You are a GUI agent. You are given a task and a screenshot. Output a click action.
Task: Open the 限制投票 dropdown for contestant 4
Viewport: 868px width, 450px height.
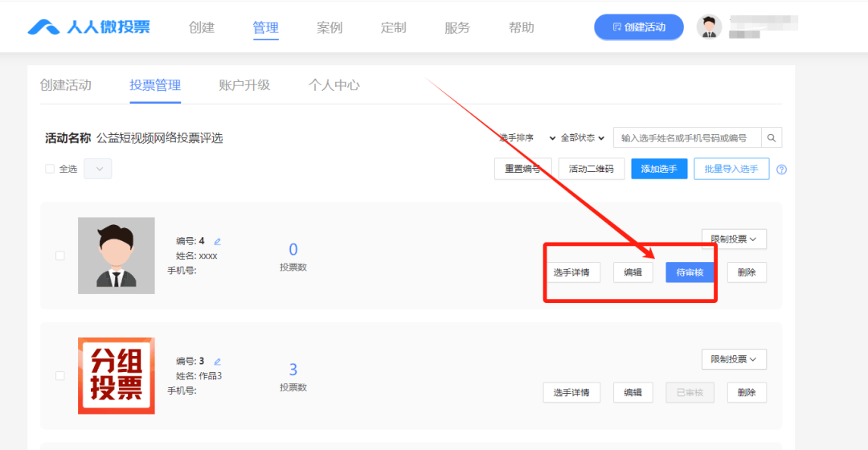pyautogui.click(x=734, y=239)
